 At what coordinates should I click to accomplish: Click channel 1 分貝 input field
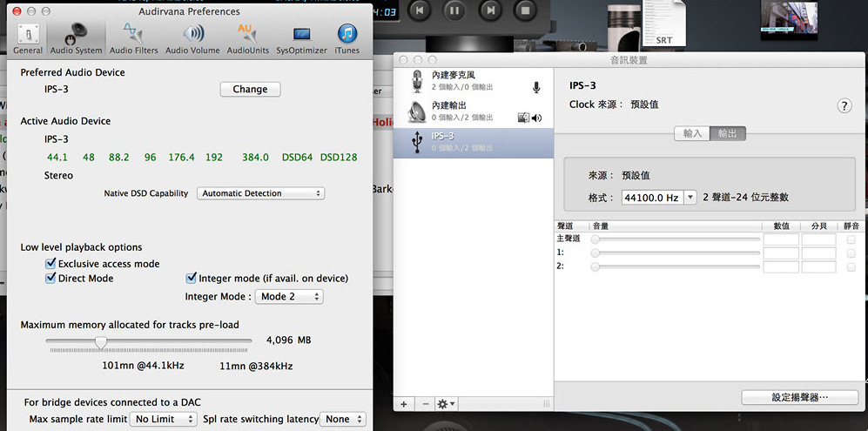818,253
